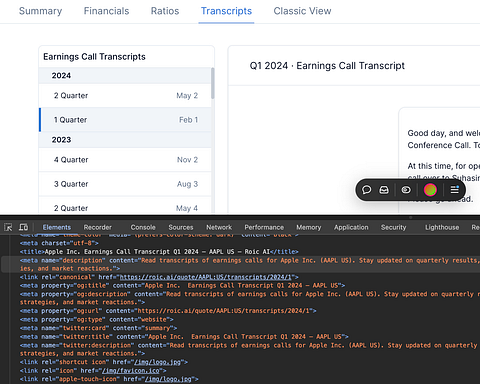Toggle the device toolbar icon in DevTools
480x384 pixels.
pyautogui.click(x=23, y=227)
